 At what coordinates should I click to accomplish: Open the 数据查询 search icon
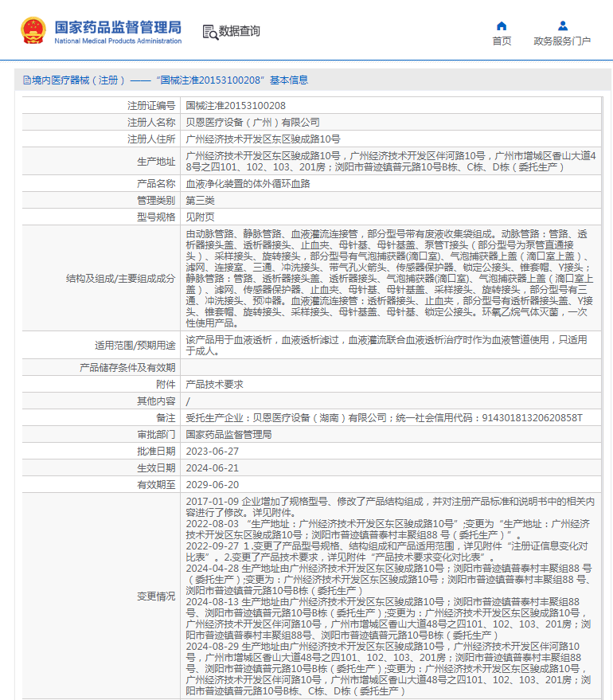(210, 32)
